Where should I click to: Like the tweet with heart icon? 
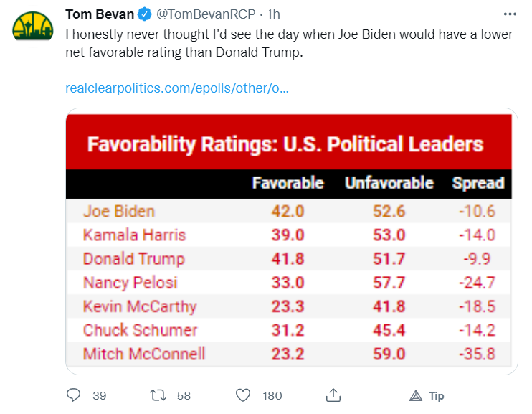click(x=243, y=395)
